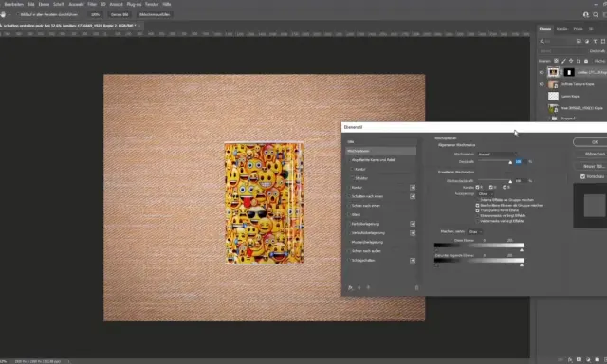Add another Farbüberlagerung with plus icon
The height and width of the screenshot is (364, 607).
pyautogui.click(x=413, y=224)
